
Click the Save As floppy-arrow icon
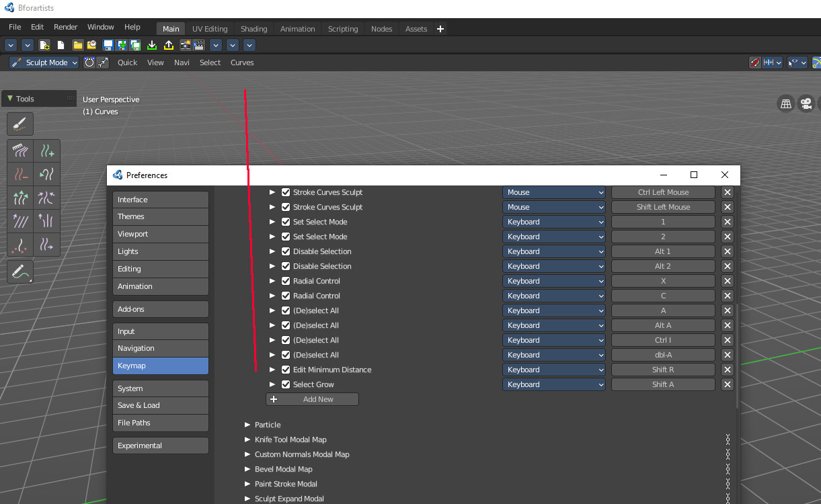122,45
